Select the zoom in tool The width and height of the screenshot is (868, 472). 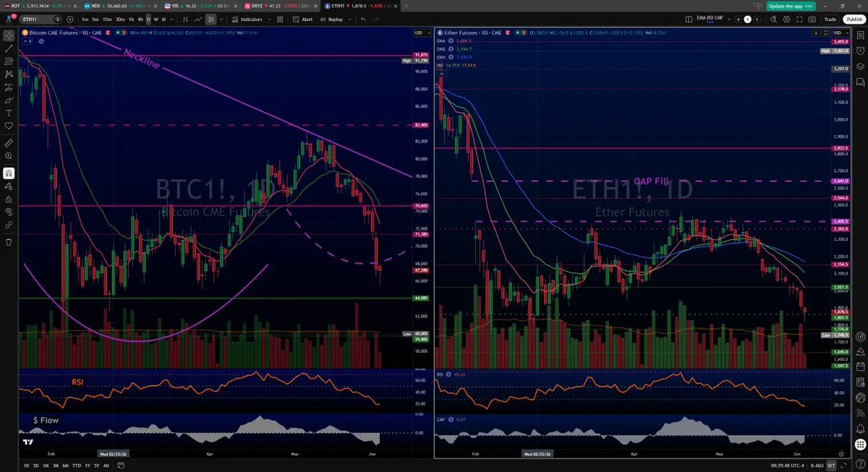tap(9, 156)
